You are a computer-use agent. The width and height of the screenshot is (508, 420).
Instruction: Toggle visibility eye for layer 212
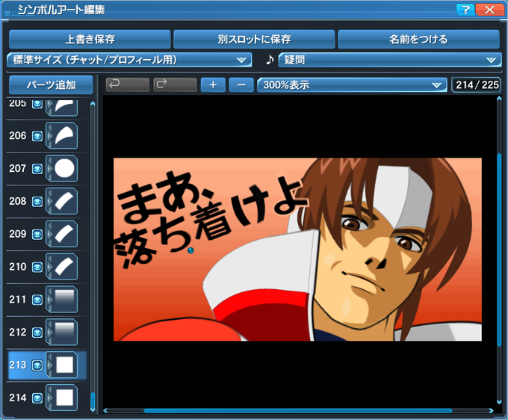coord(37,333)
